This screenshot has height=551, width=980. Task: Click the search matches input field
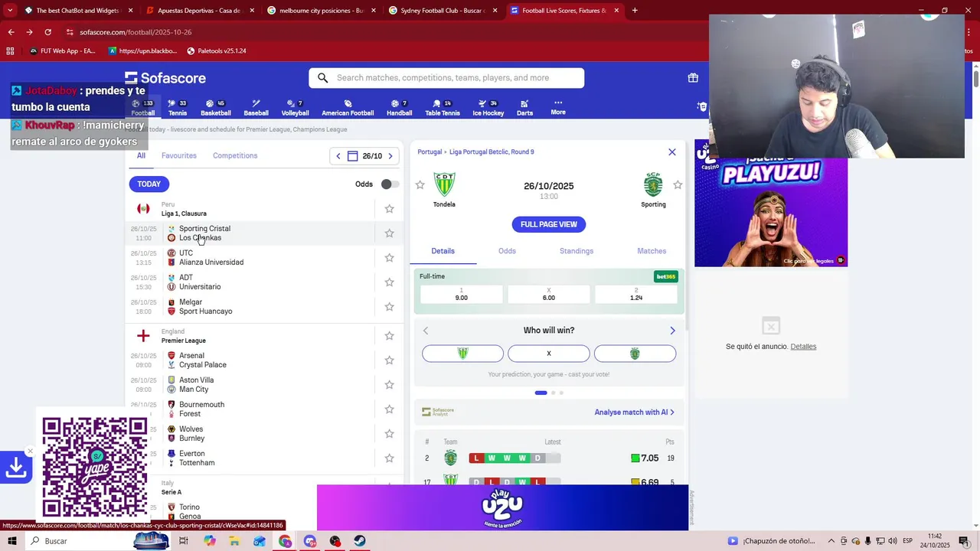pyautogui.click(x=446, y=78)
